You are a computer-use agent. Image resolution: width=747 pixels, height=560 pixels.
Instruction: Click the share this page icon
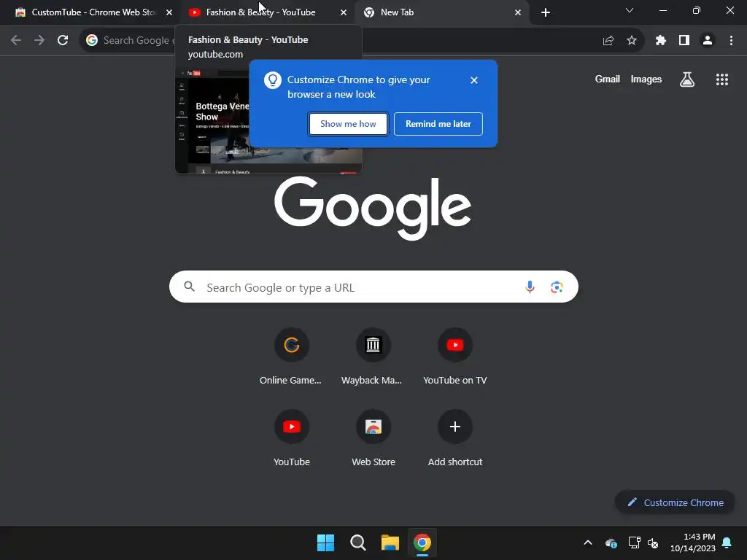point(608,41)
